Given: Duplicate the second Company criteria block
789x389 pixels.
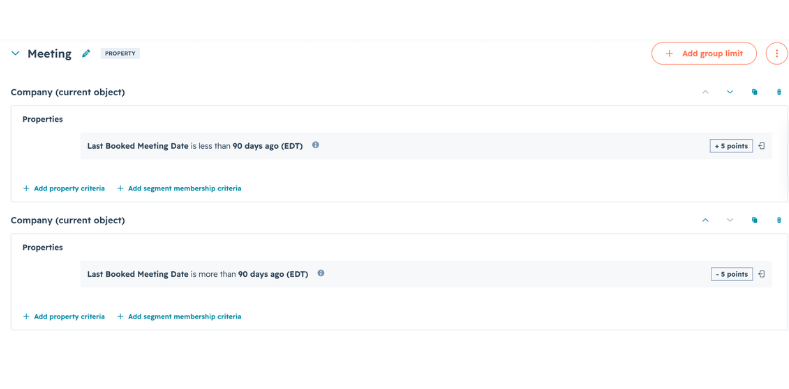Looking at the screenshot, I should click(754, 220).
